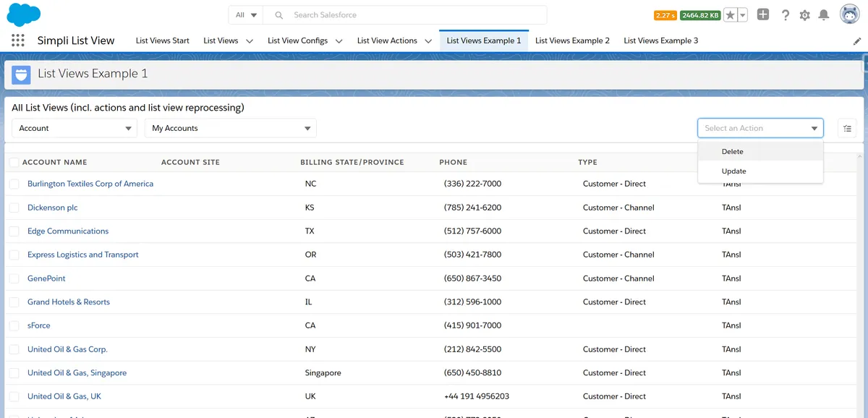Click the search magnifier icon
868x418 pixels.
point(279,15)
